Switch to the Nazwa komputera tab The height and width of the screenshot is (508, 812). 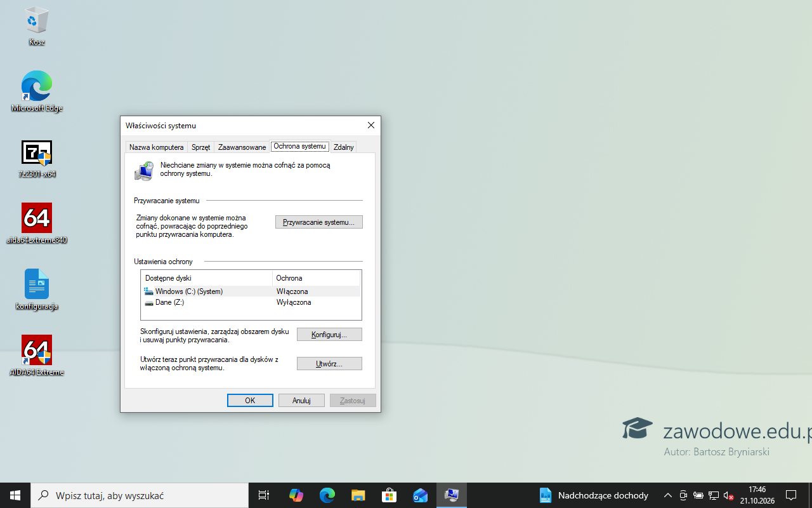tap(157, 147)
